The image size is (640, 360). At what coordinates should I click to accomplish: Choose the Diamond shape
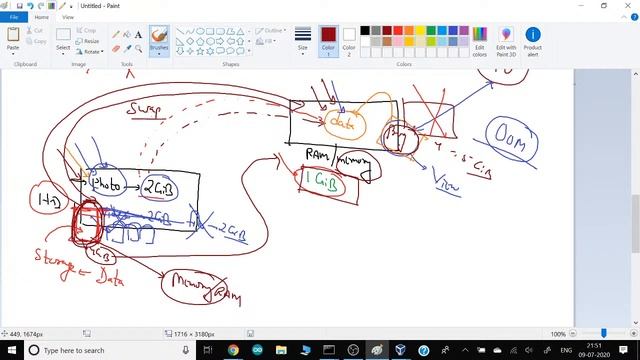190,41
